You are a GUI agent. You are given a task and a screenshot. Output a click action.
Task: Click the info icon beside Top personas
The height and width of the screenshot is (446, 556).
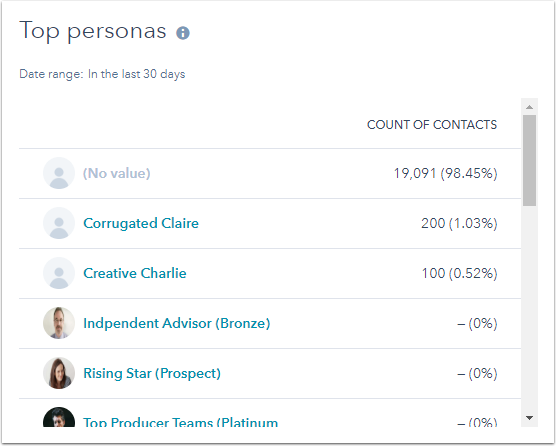[x=183, y=33]
